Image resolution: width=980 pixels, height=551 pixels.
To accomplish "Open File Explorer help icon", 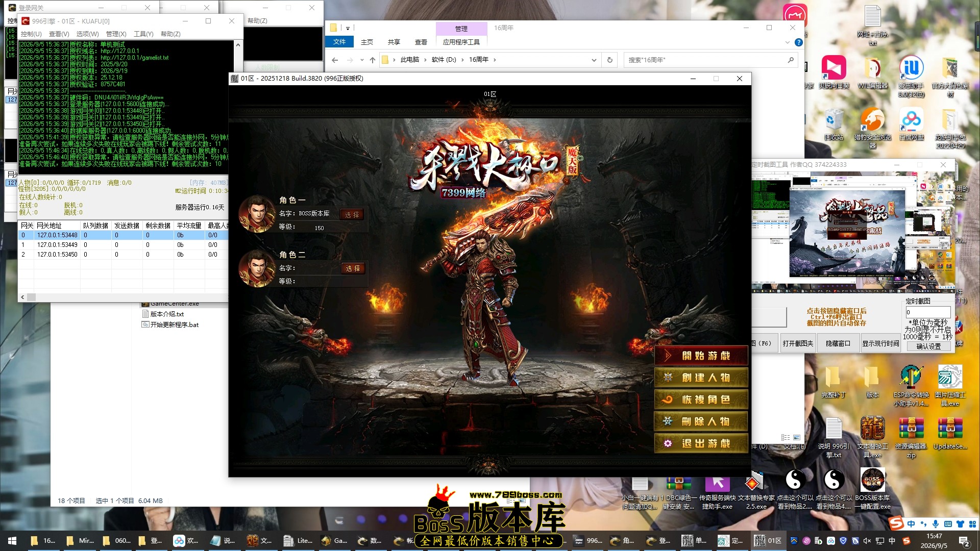I will click(x=799, y=42).
